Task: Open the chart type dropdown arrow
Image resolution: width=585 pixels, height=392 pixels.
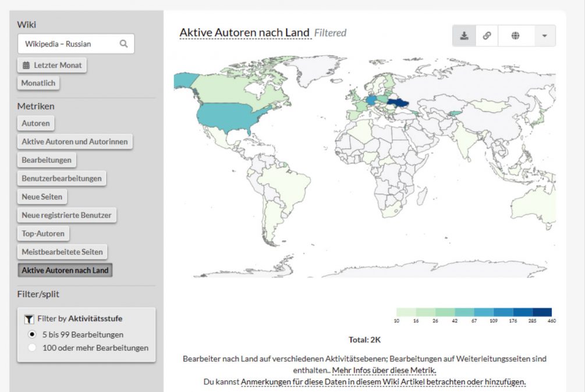Action: tap(544, 35)
